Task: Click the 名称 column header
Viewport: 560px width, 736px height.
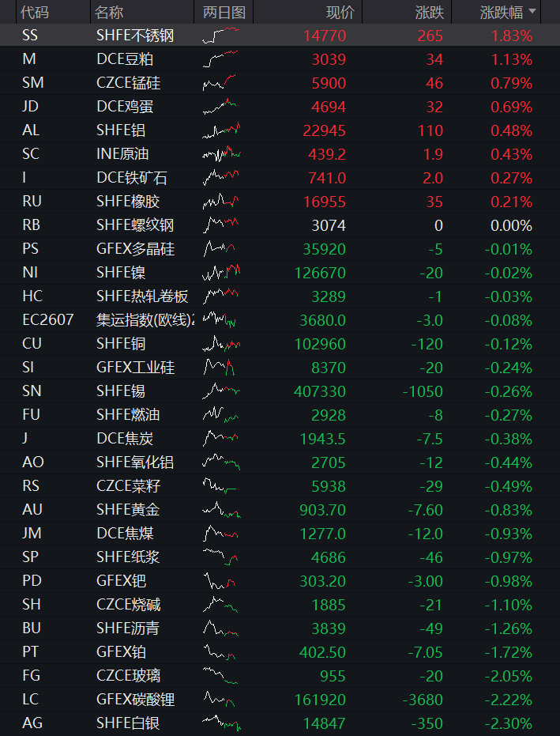Action: pos(109,12)
